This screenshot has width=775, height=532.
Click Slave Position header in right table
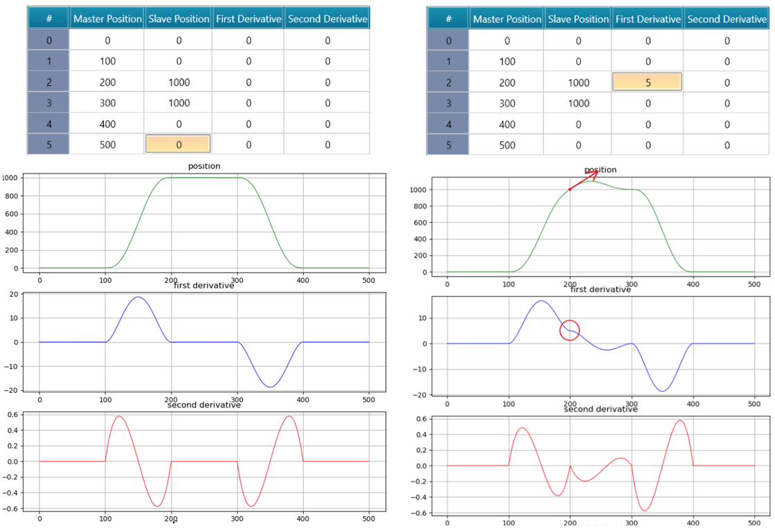pos(578,19)
